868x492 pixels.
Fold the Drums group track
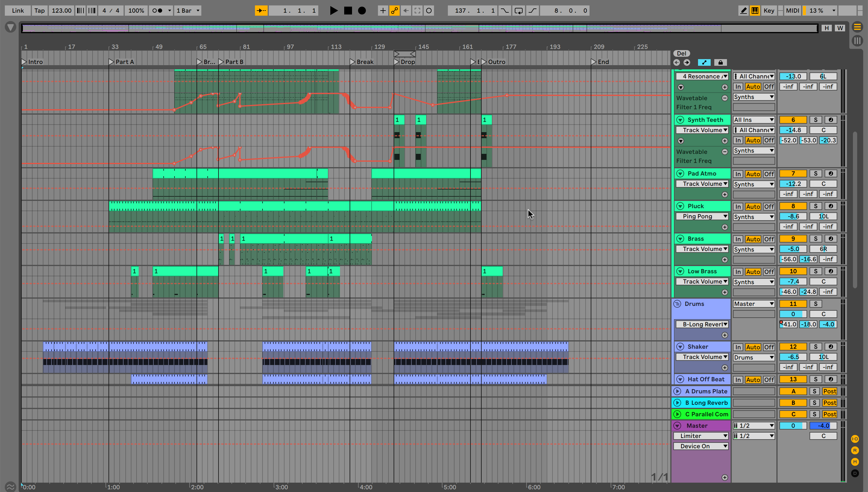pyautogui.click(x=677, y=304)
